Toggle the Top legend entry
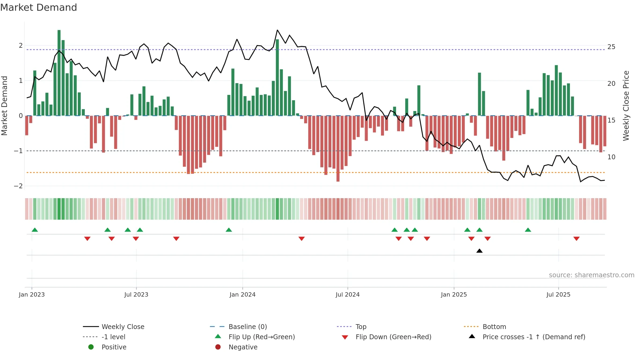The image size is (644, 362). [361, 327]
